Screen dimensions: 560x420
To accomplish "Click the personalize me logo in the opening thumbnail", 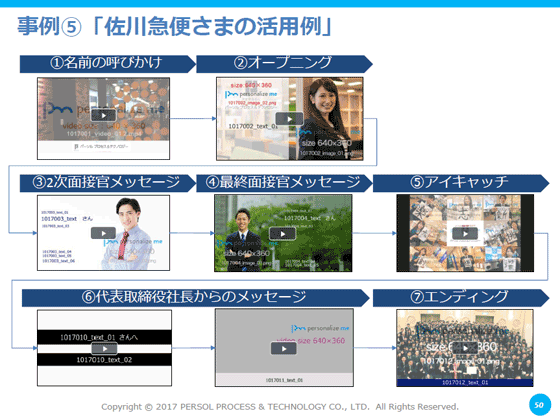I will click(251, 94).
